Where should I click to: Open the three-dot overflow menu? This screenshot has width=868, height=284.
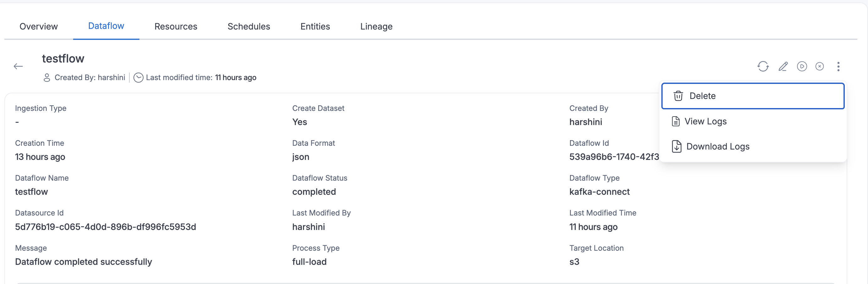(x=838, y=66)
